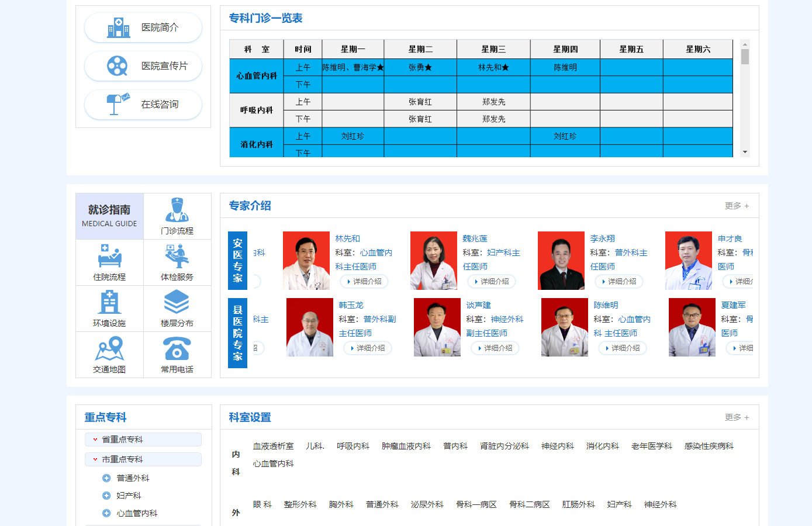The image size is (812, 526).
Task: Select the 安医专家 vertical tab
Action: click(x=237, y=261)
